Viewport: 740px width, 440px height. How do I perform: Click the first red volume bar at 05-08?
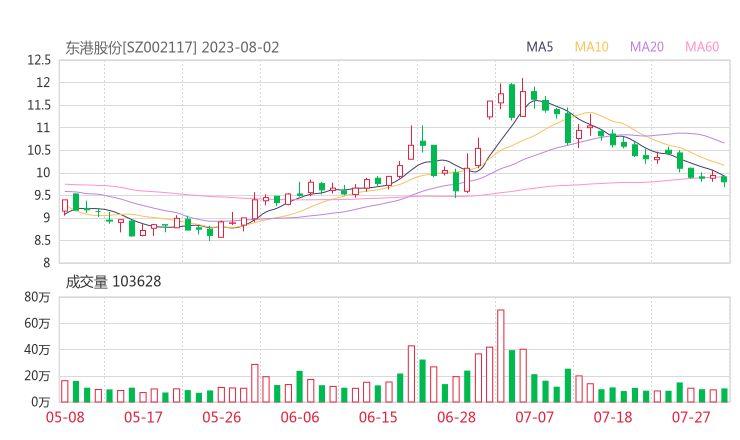(x=65, y=391)
